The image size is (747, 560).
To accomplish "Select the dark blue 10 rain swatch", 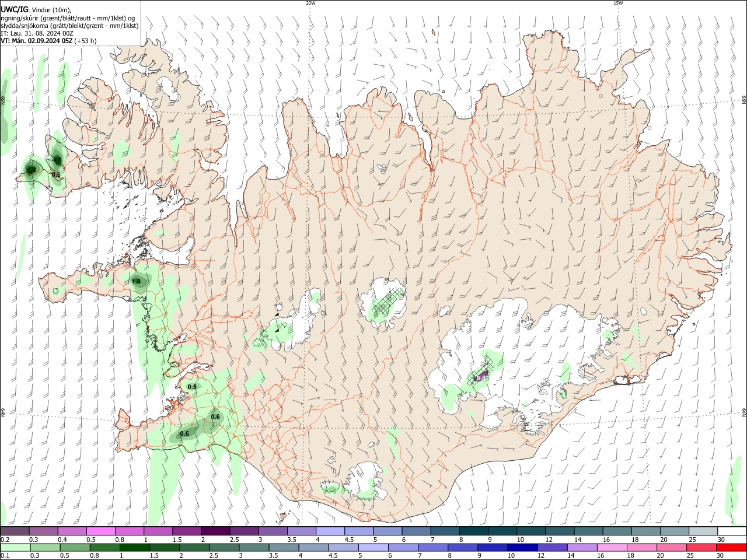I will point(522,547).
